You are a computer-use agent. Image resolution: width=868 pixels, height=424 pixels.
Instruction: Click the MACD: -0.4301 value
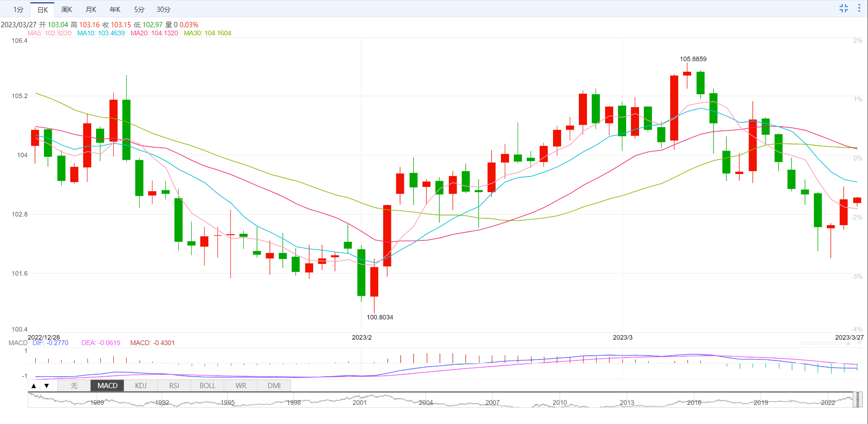tap(152, 343)
